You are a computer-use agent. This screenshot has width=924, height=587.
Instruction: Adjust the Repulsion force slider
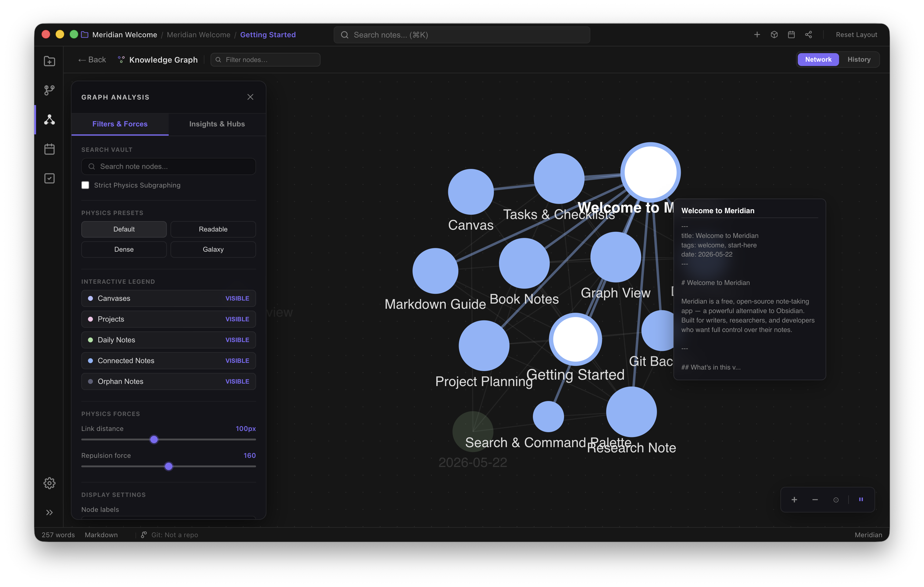pos(168,466)
